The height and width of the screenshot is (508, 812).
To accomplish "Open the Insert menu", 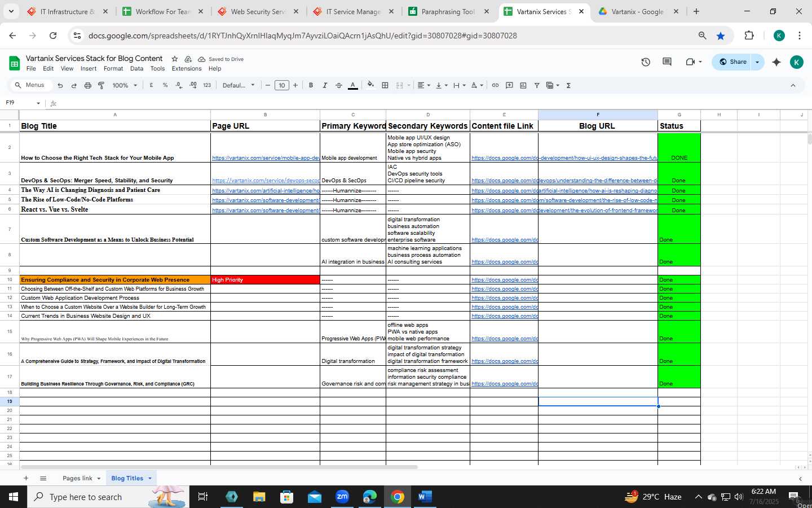I will coord(89,69).
